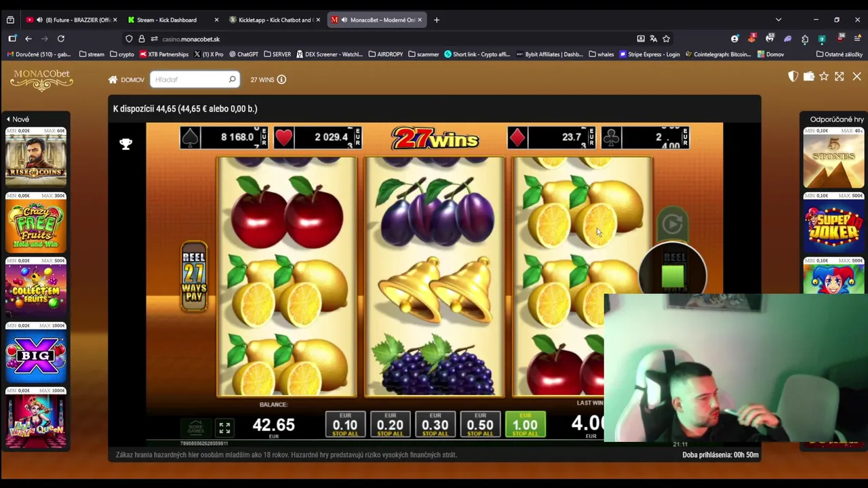Image resolution: width=868 pixels, height=488 pixels.
Task: Stop reels with green square button
Action: point(673,275)
